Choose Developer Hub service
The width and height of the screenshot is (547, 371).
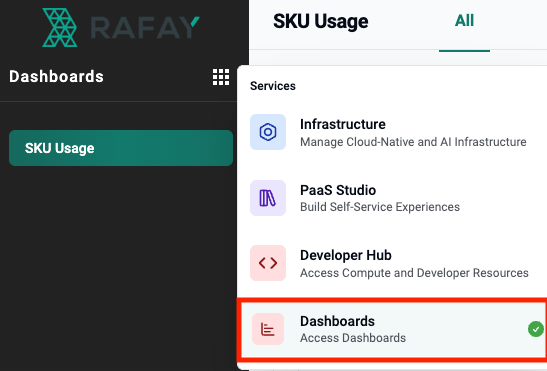(x=392, y=263)
